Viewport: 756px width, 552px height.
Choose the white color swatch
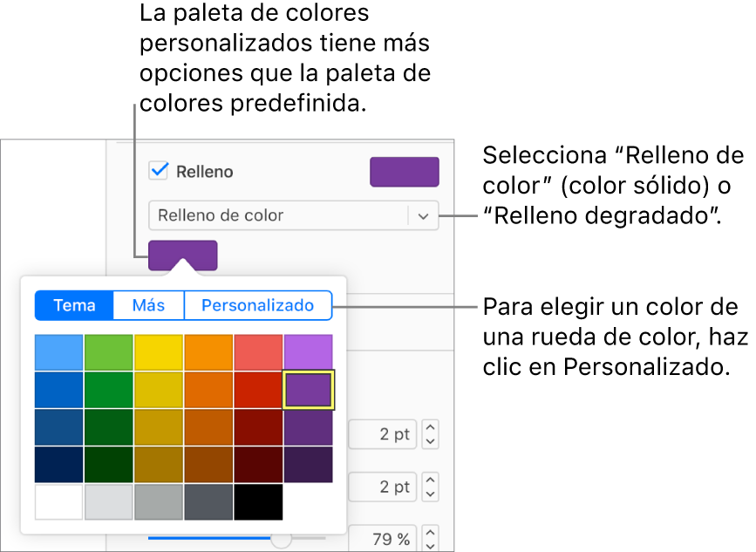point(58,502)
